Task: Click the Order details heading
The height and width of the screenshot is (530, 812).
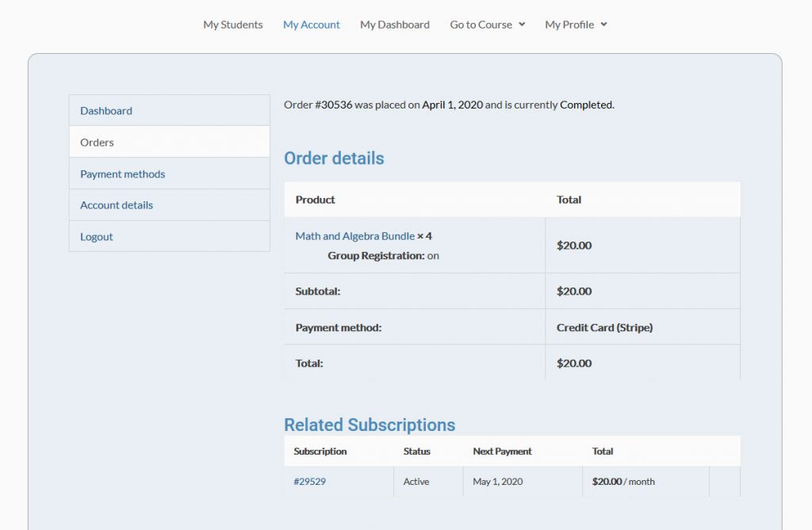Action: [x=334, y=158]
